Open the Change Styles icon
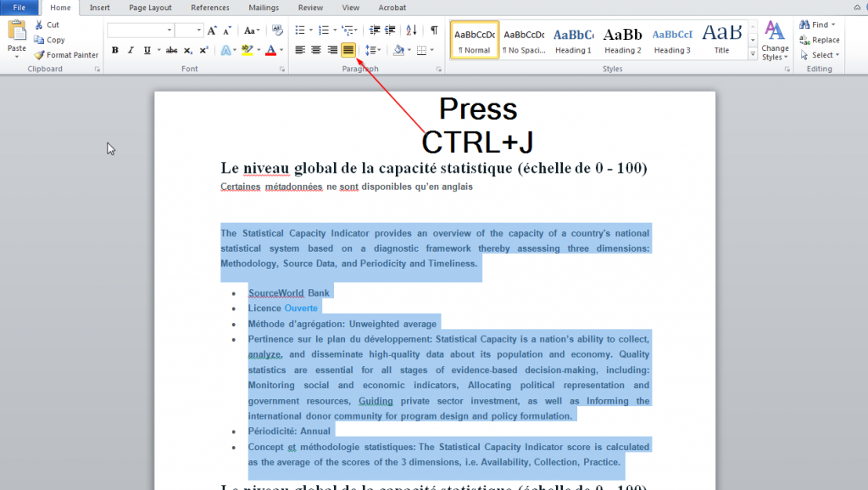Viewport: 868px width, 490px height. click(x=775, y=40)
